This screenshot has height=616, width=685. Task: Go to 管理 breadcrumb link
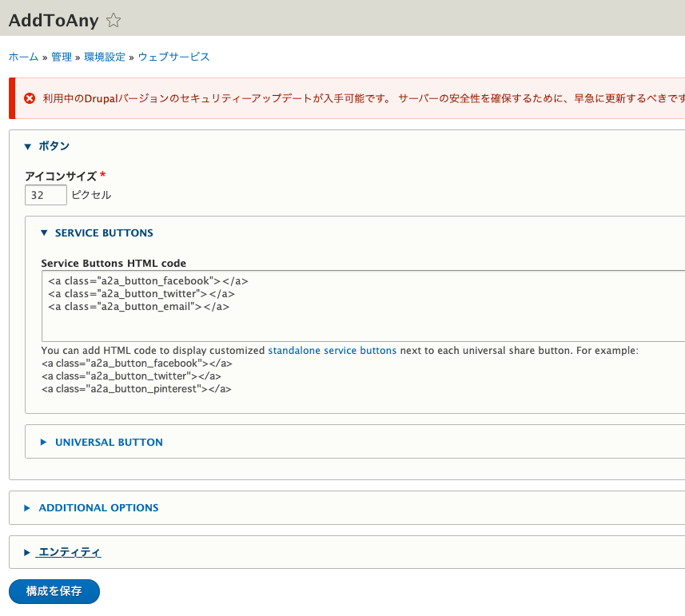click(x=62, y=57)
